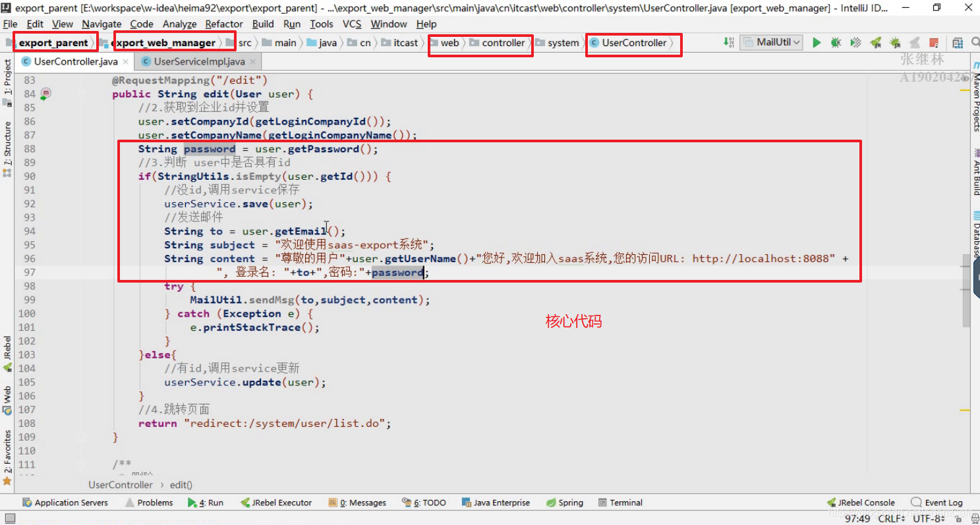Viewport: 980px width, 525px height.
Task: Open the MailUtil run configuration dropdown
Action: point(771,42)
